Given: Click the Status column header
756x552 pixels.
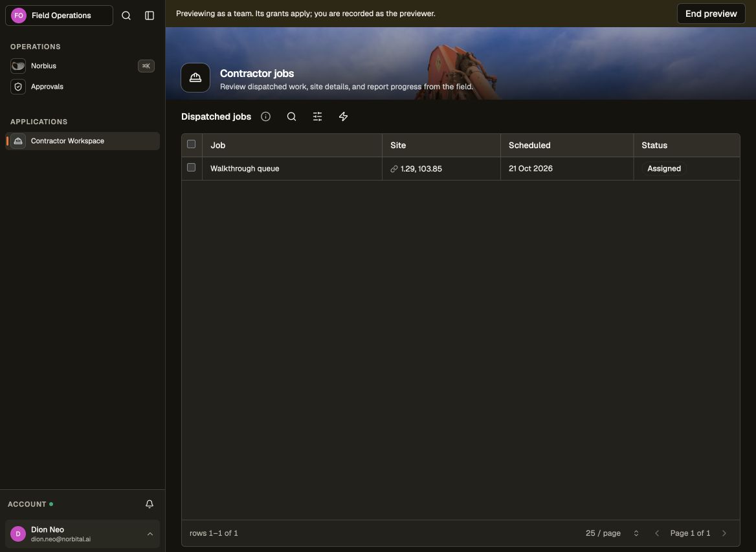Looking at the screenshot, I should pyautogui.click(x=687, y=145).
